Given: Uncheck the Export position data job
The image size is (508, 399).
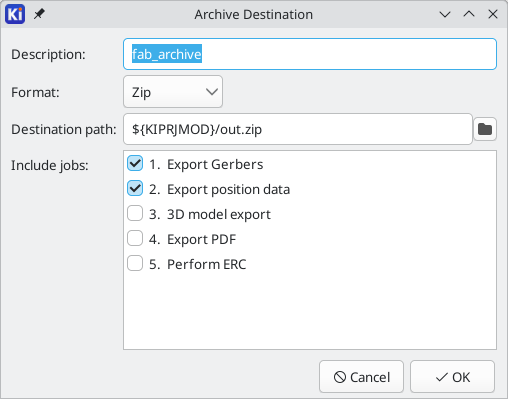Looking at the screenshot, I should point(135,188).
